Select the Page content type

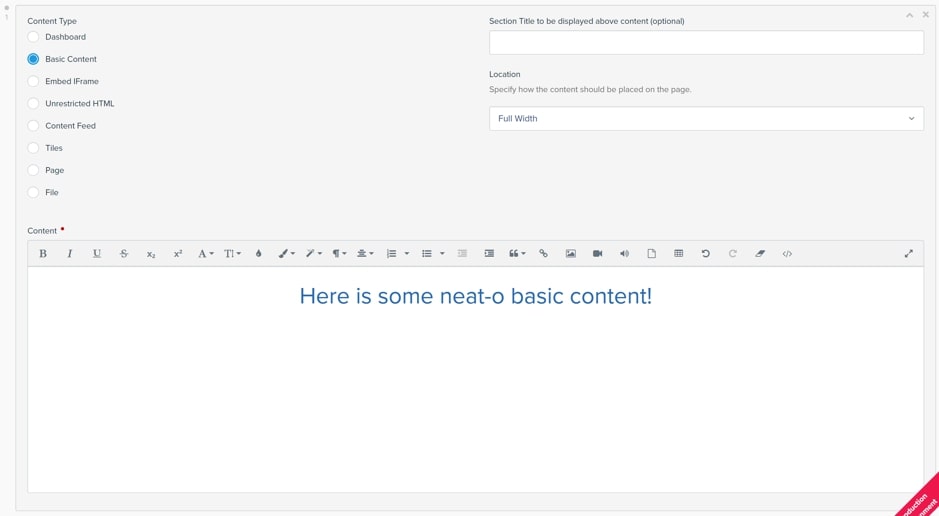pos(33,170)
